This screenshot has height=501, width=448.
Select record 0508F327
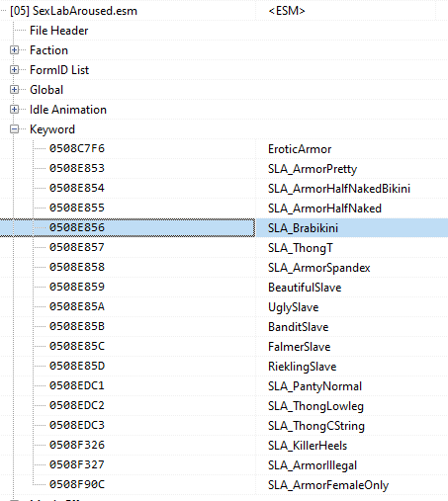tap(77, 464)
